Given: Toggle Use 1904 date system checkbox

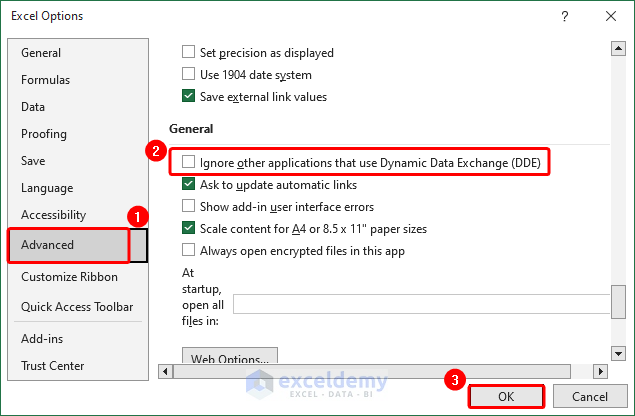Looking at the screenshot, I should [x=188, y=74].
